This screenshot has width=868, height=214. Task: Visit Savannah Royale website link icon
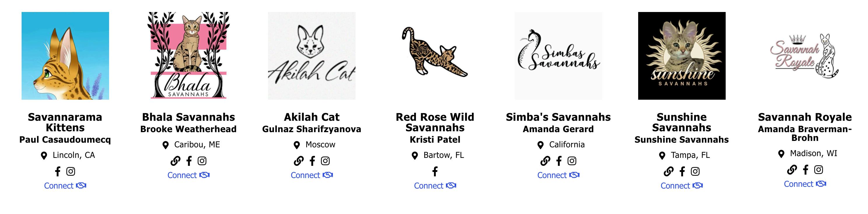(x=792, y=170)
